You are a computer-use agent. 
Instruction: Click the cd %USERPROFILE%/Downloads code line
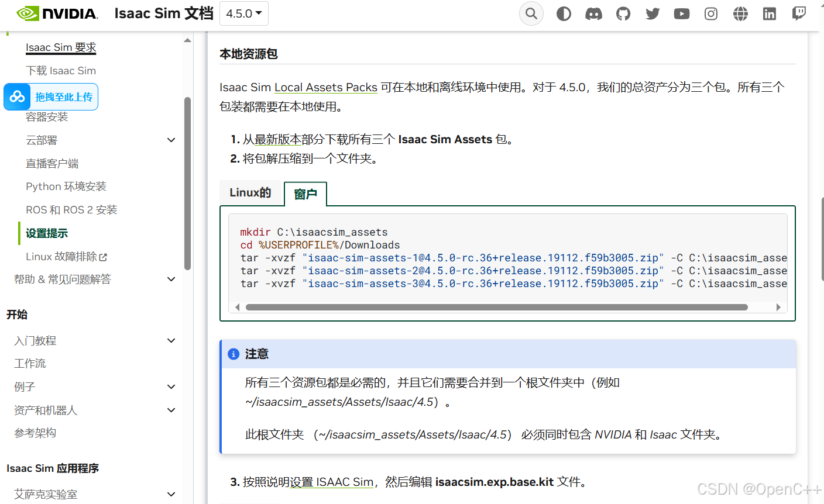[320, 245]
